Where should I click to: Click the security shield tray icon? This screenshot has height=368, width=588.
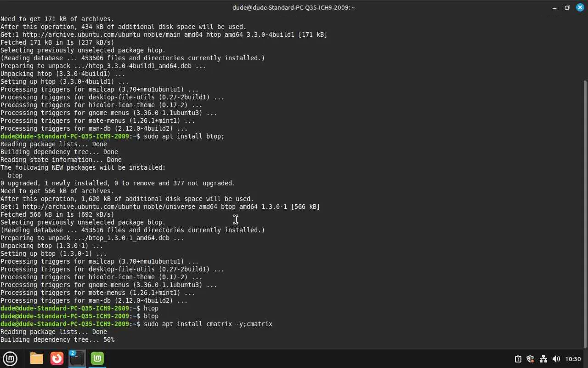(530, 359)
